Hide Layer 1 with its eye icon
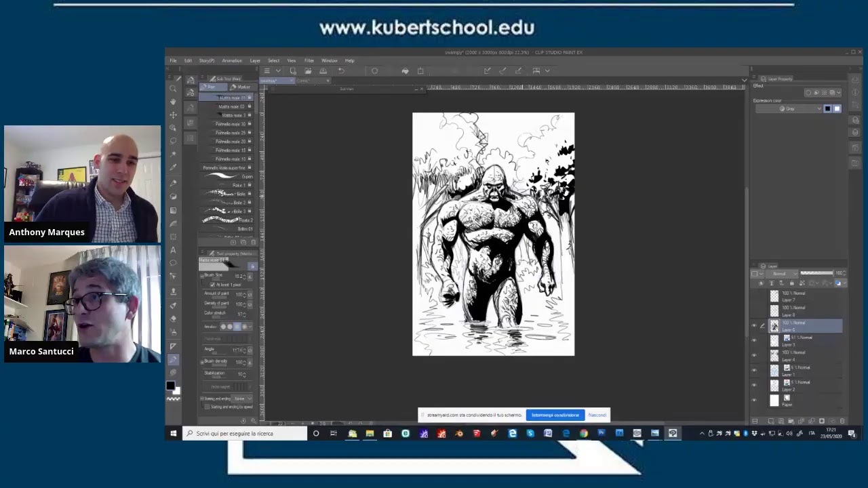Image resolution: width=868 pixels, height=488 pixels. click(753, 370)
